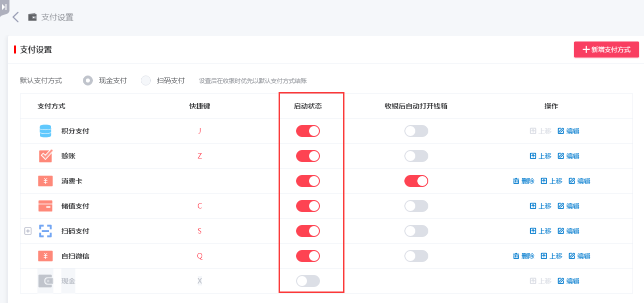Click the sidebar collapse arrow top left
Screen dimensions: 644x303
tap(5, 7)
